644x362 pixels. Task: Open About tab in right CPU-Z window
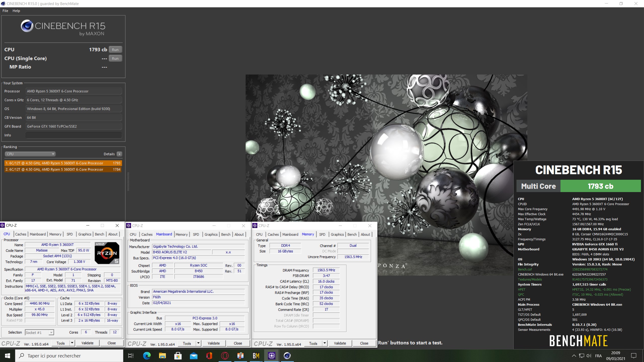pyautogui.click(x=366, y=235)
